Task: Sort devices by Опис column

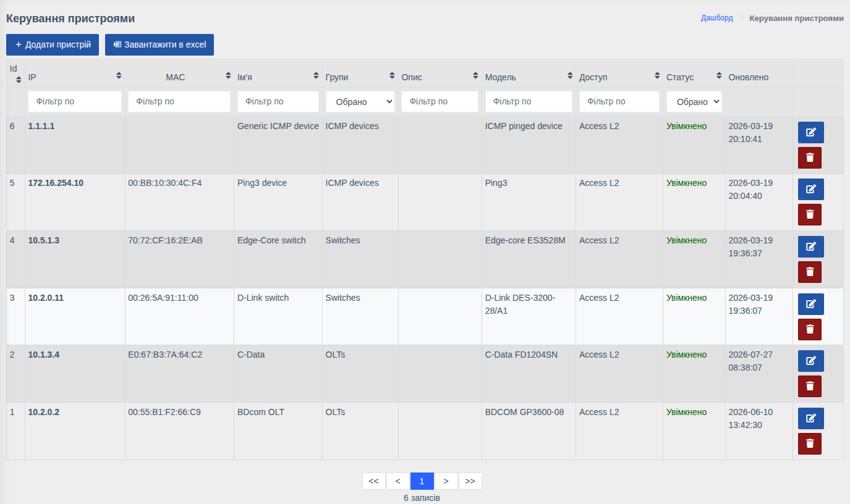Action: click(x=475, y=75)
